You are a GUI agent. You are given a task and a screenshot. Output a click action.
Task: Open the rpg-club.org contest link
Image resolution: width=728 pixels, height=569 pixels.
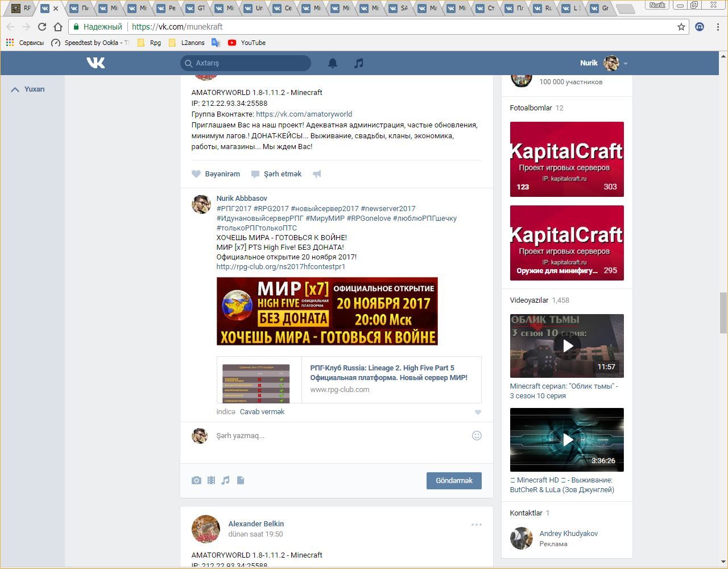coord(281,267)
